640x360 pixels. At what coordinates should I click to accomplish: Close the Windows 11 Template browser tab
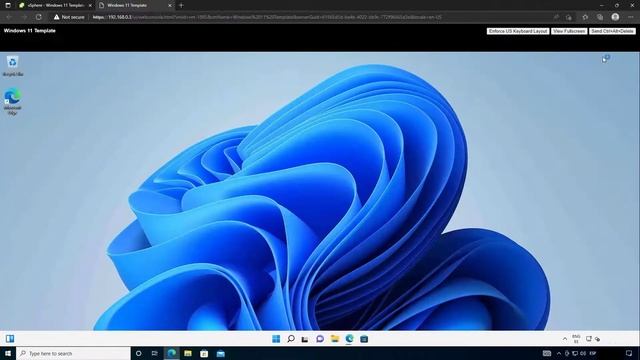tap(170, 5)
